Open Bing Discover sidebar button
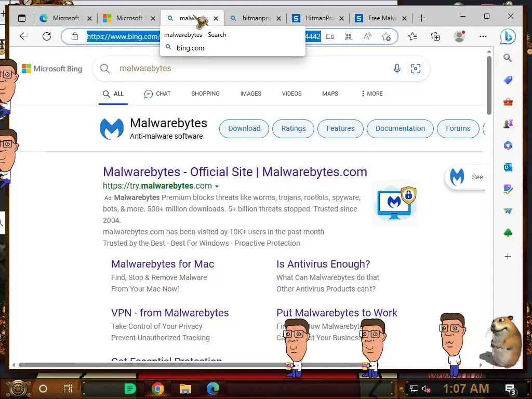 pos(508,37)
